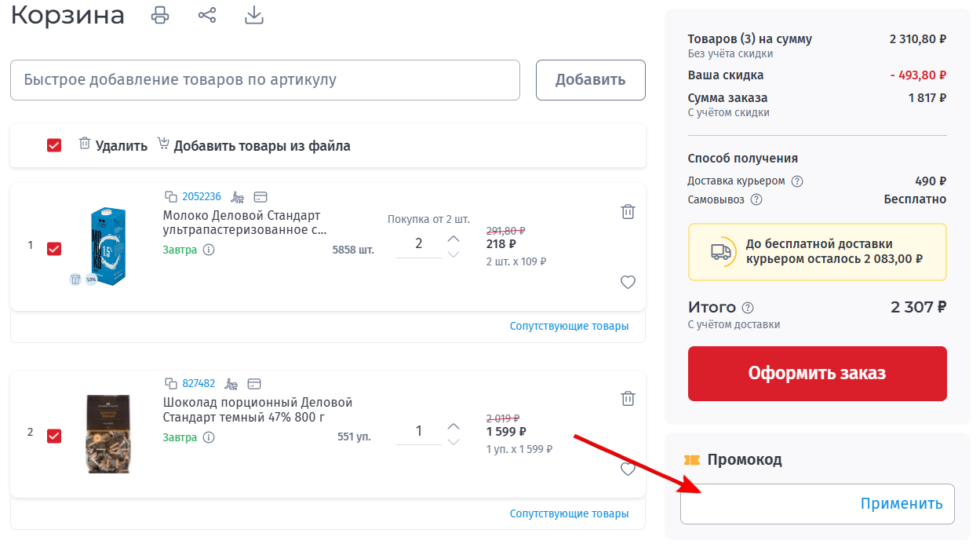Focus the quick add by article field
The width and height of the screenshot is (980, 548).
pyautogui.click(x=264, y=80)
